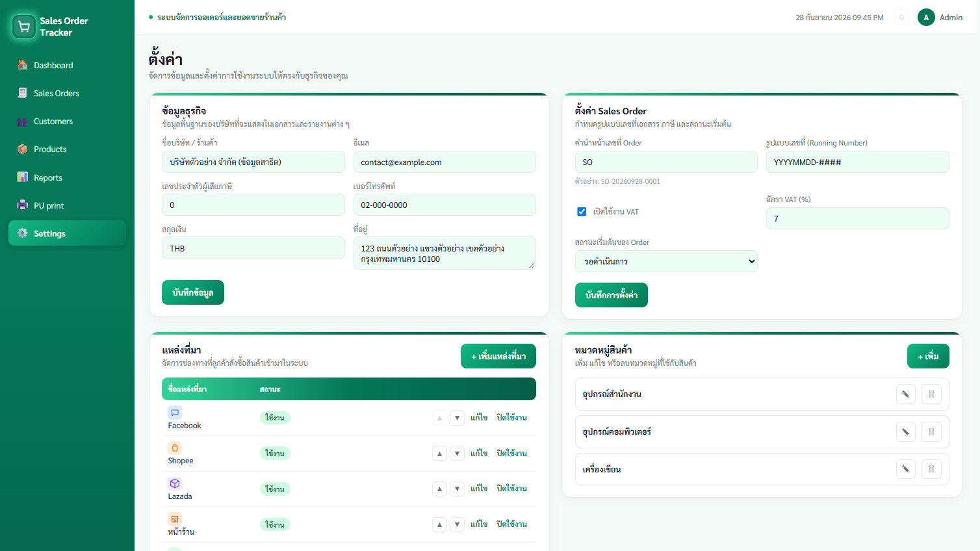The image size is (980, 551).
Task: Click ปิดใช้งาน for the Shopee source
Action: 511,454
